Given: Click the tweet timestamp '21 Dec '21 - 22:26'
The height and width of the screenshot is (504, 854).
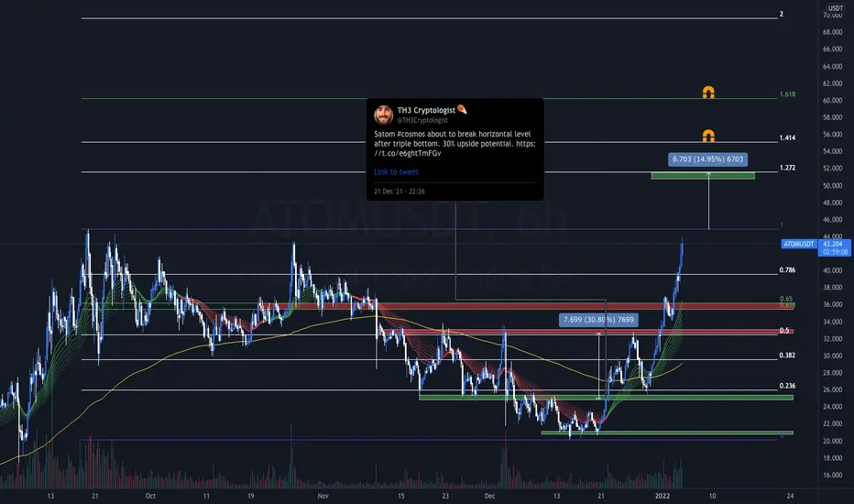Looking at the screenshot, I should tap(400, 192).
